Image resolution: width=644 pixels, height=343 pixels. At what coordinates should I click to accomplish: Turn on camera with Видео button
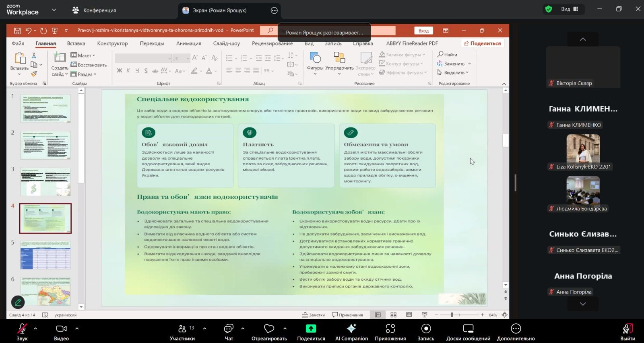(x=61, y=329)
